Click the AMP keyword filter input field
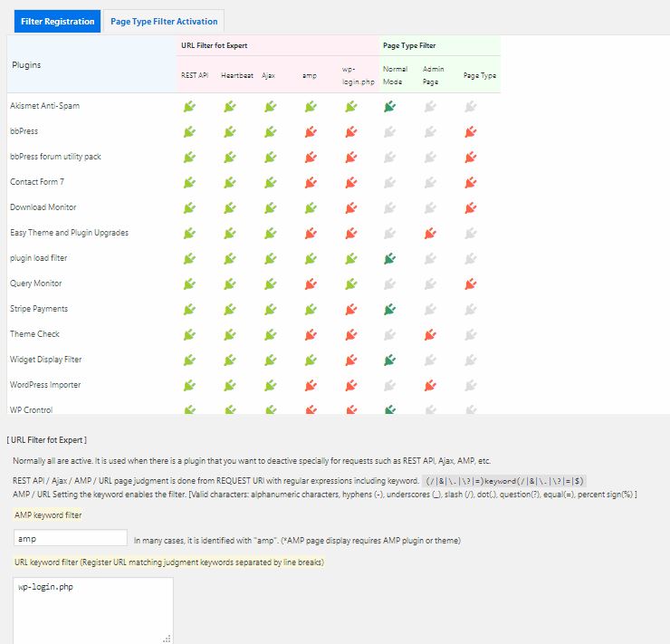670x644 pixels. tap(71, 538)
